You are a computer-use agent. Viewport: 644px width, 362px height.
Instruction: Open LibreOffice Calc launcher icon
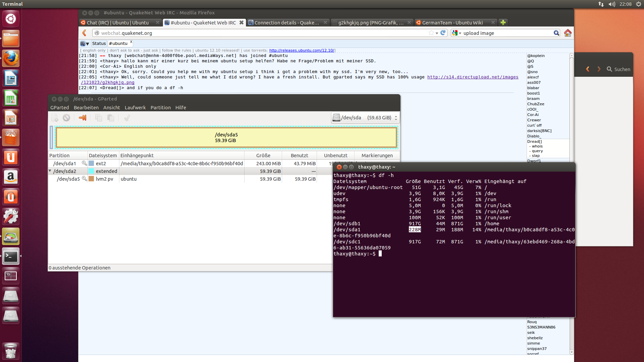pos(11,98)
